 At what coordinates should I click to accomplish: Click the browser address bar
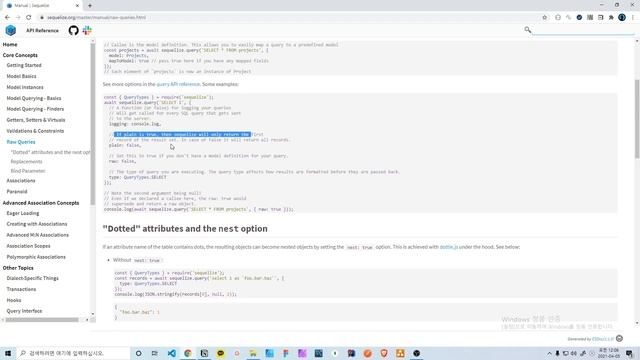[x=290, y=17]
